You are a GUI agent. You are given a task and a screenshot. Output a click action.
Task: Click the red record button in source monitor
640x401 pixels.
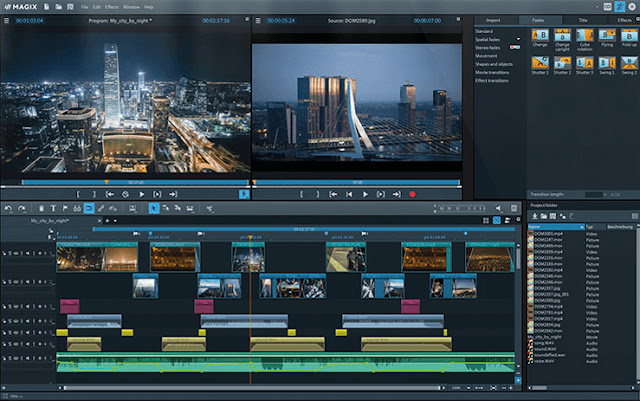(411, 193)
